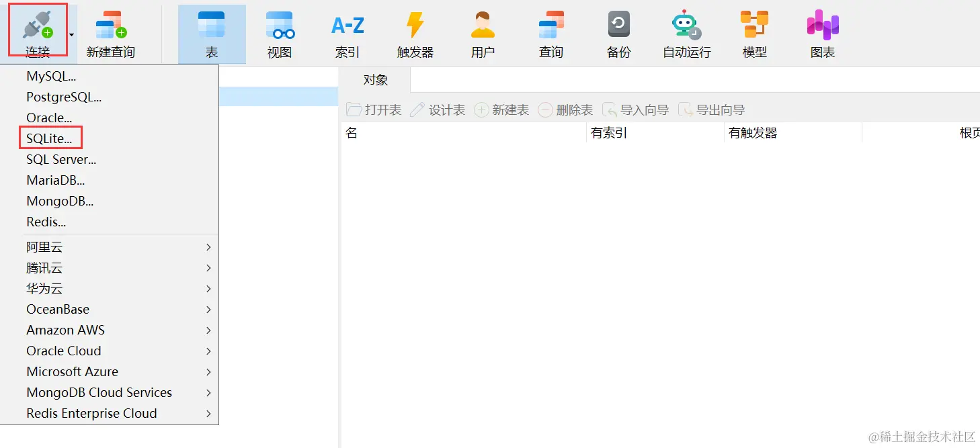Open the 索引 A-Z index icon
The image size is (980, 448).
348,26
